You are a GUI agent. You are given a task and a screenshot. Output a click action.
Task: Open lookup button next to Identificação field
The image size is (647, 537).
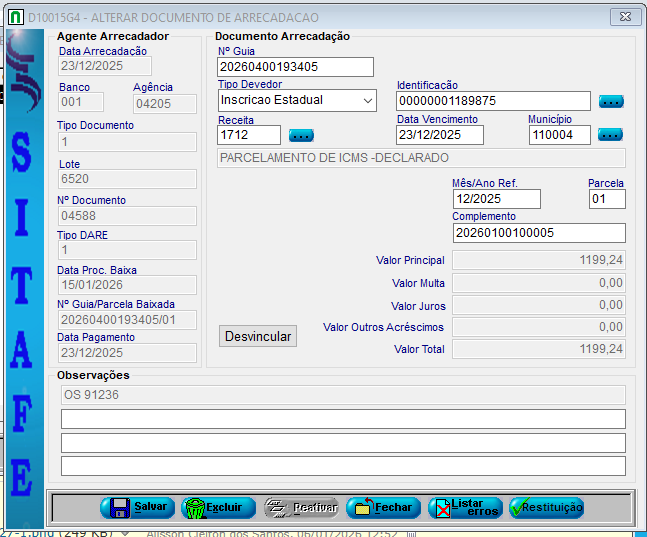pyautogui.click(x=611, y=101)
